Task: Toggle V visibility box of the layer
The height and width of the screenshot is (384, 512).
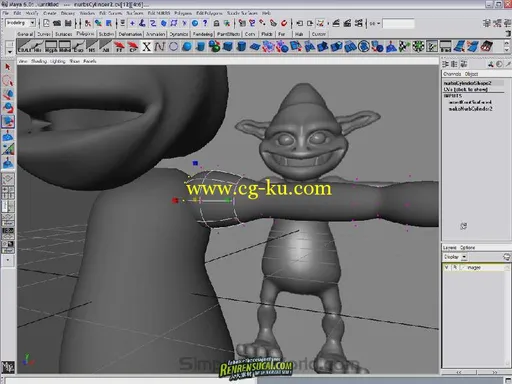Action: pyautogui.click(x=447, y=267)
